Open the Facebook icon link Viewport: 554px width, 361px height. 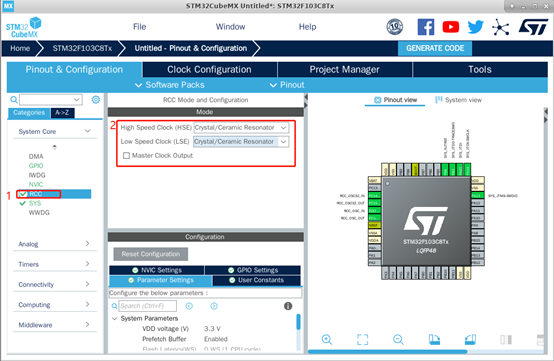pyautogui.click(x=426, y=27)
